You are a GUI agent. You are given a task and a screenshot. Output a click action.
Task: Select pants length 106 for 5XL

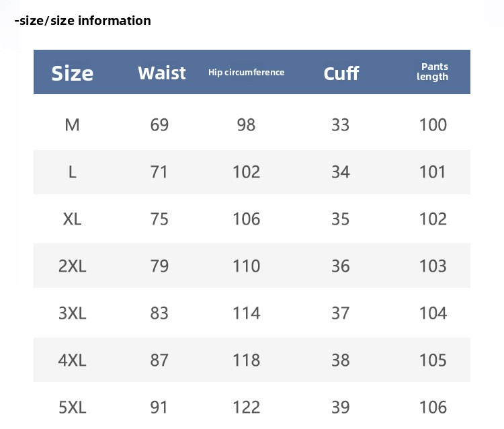(433, 407)
